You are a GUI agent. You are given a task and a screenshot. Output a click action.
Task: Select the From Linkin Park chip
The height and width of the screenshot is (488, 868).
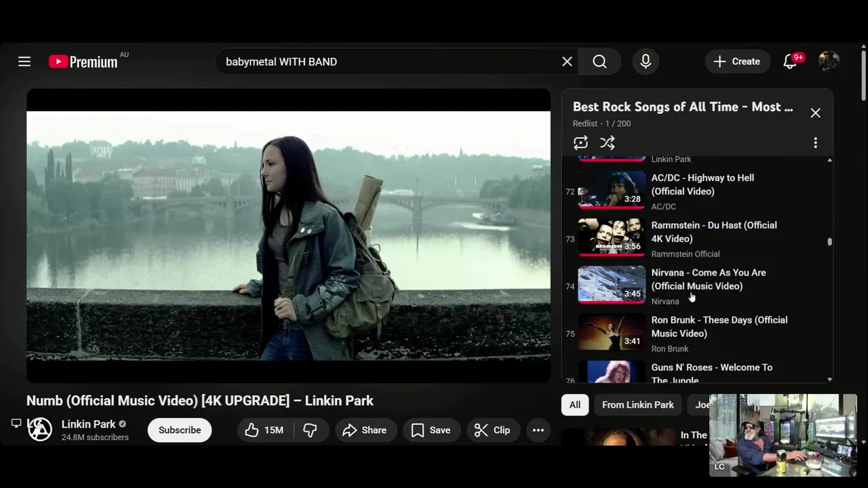click(638, 405)
